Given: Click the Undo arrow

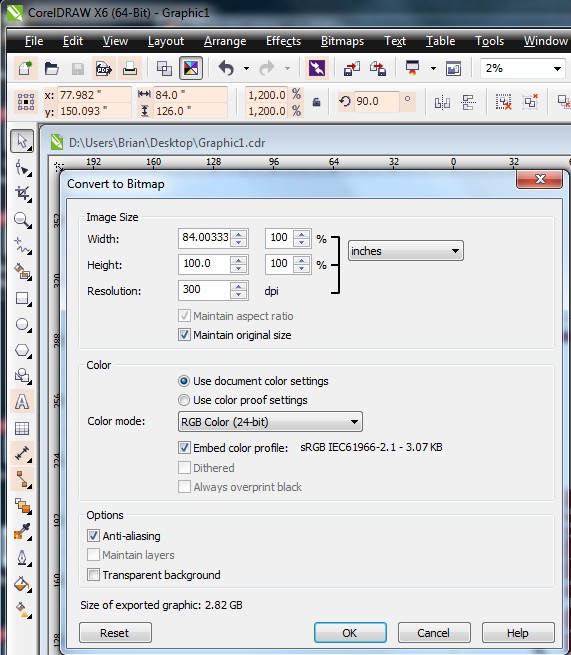Looking at the screenshot, I should 226,68.
